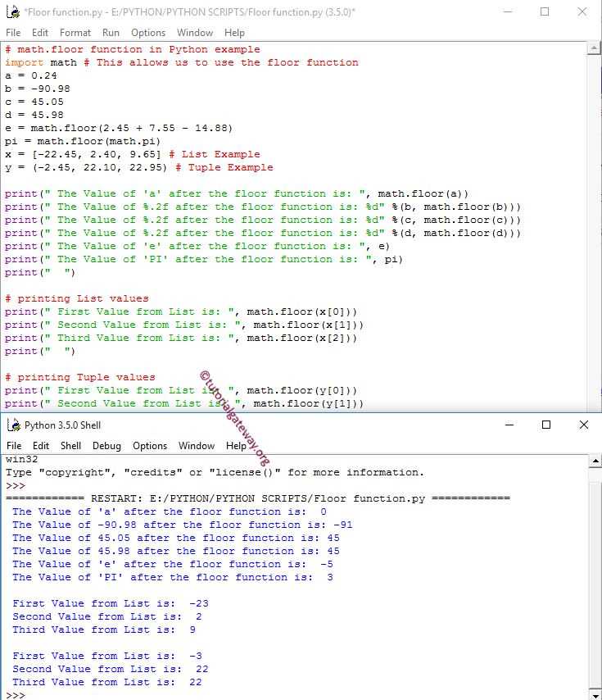Open the Shell menu
602x700 pixels.
coord(70,446)
